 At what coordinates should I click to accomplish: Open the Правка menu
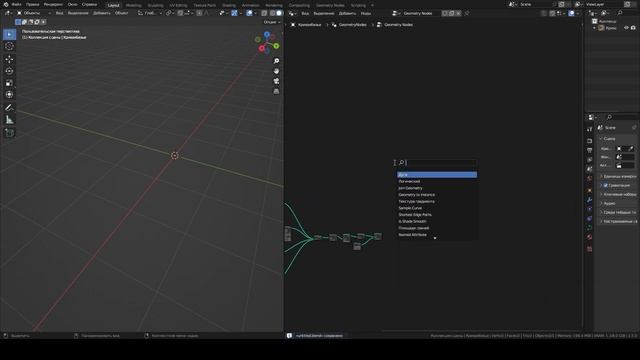[x=32, y=4]
